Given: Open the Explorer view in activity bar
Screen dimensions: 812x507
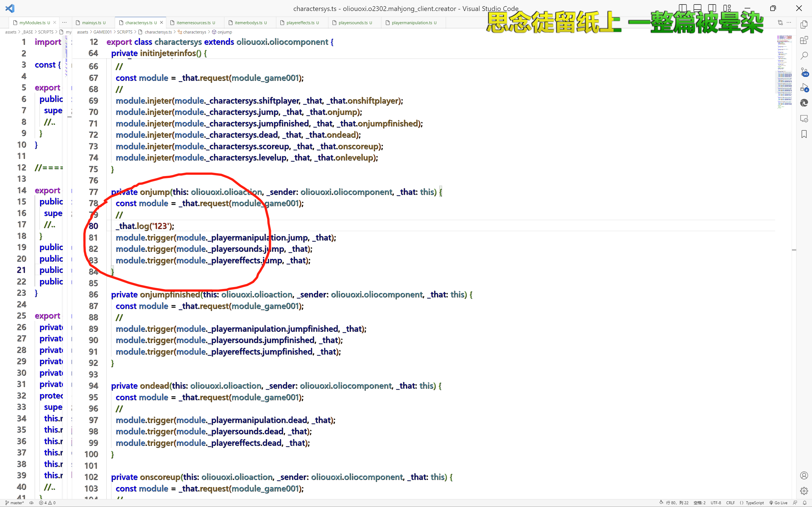Looking at the screenshot, I should [804, 25].
